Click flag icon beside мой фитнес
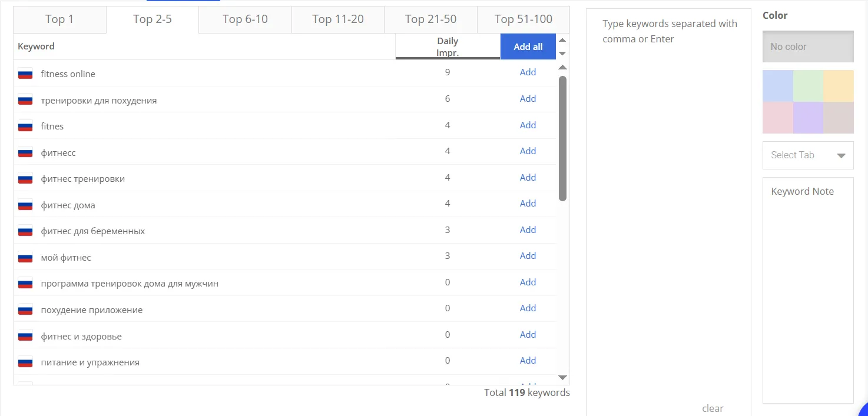Viewport: 868px width, 416px height. [x=25, y=257]
